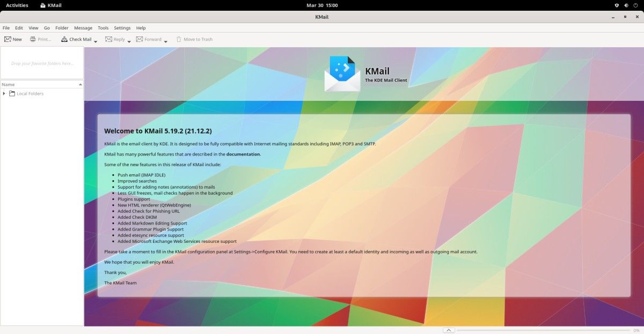Viewport: 644px width, 334px height.
Task: Expand the Local Folders tree arrow
Action: coord(4,93)
